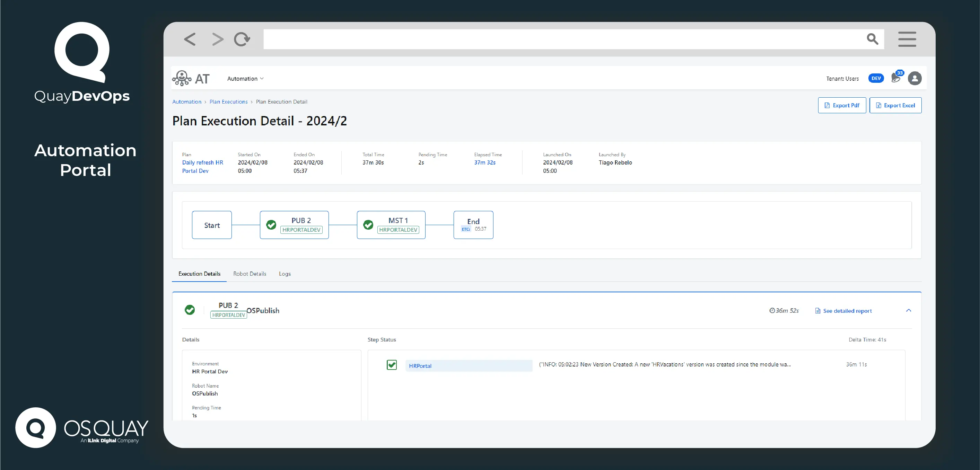
Task: Toggle the HRPortal step status checkbox
Action: coord(392,365)
